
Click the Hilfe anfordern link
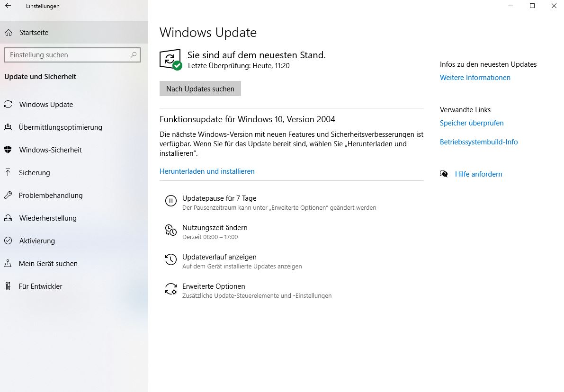(478, 174)
